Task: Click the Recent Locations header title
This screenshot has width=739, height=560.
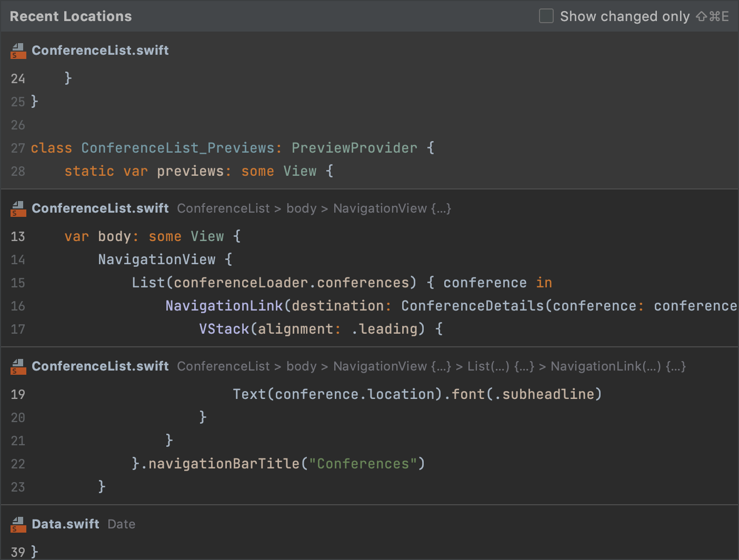Action: [71, 16]
